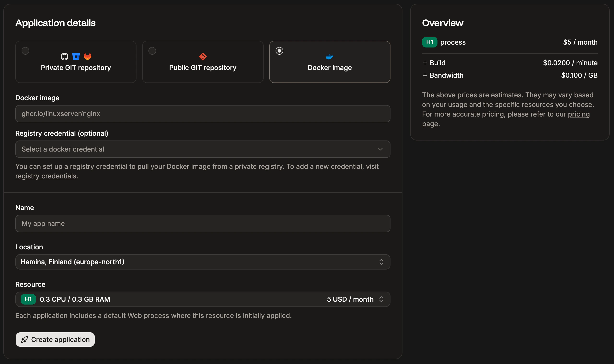Open the registry credentials link
The image size is (614, 364).
point(46,176)
